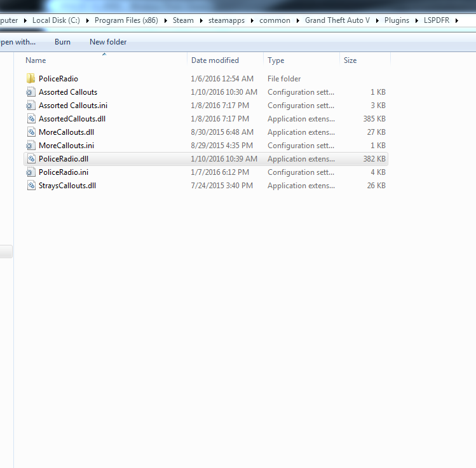The image size is (476, 468).
Task: Expand arrow after Steam breadcrumb
Action: 201,20
